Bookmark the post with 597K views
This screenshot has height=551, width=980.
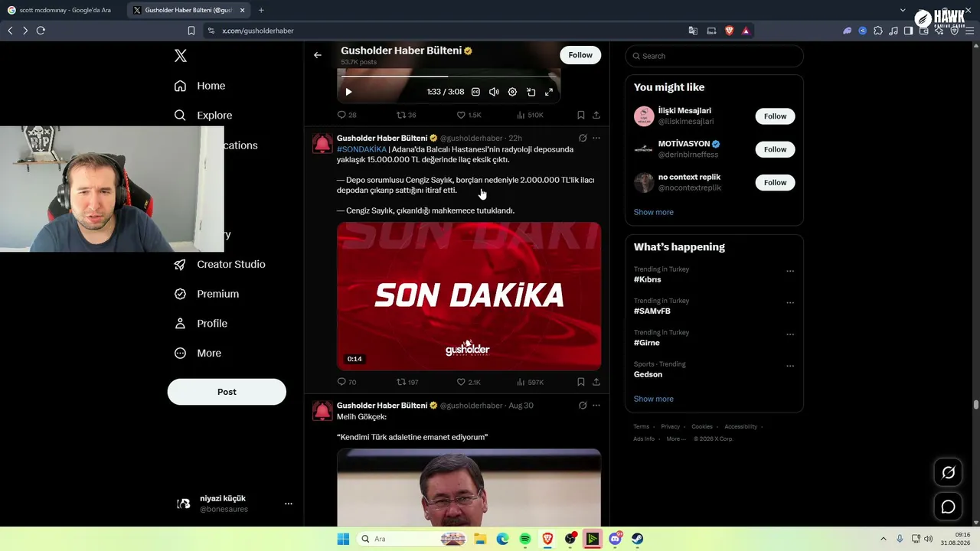click(x=581, y=382)
